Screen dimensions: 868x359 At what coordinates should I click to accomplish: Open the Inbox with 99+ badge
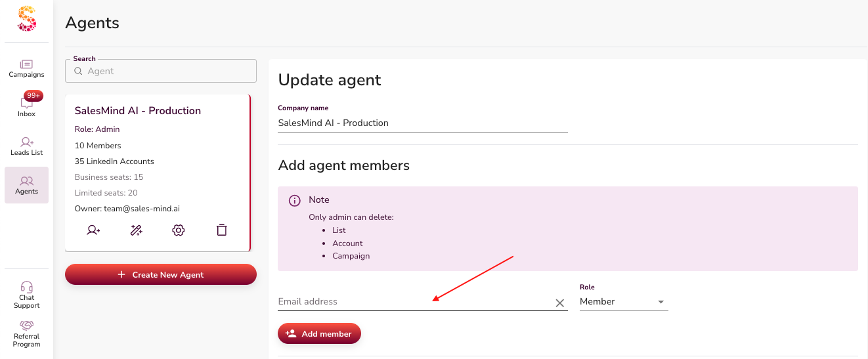pyautogui.click(x=26, y=106)
